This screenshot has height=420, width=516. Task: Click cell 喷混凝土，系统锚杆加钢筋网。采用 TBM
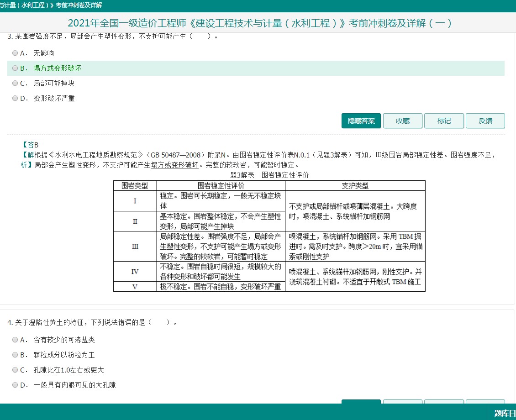(x=355, y=247)
